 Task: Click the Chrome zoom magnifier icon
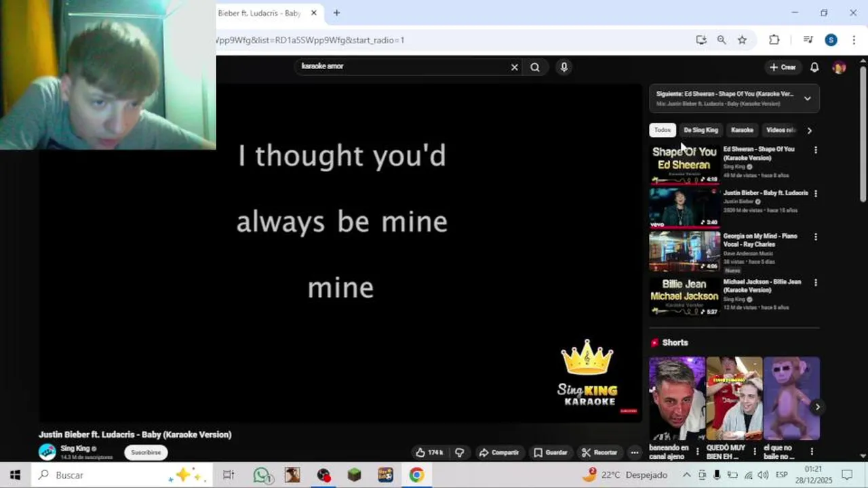(x=722, y=40)
